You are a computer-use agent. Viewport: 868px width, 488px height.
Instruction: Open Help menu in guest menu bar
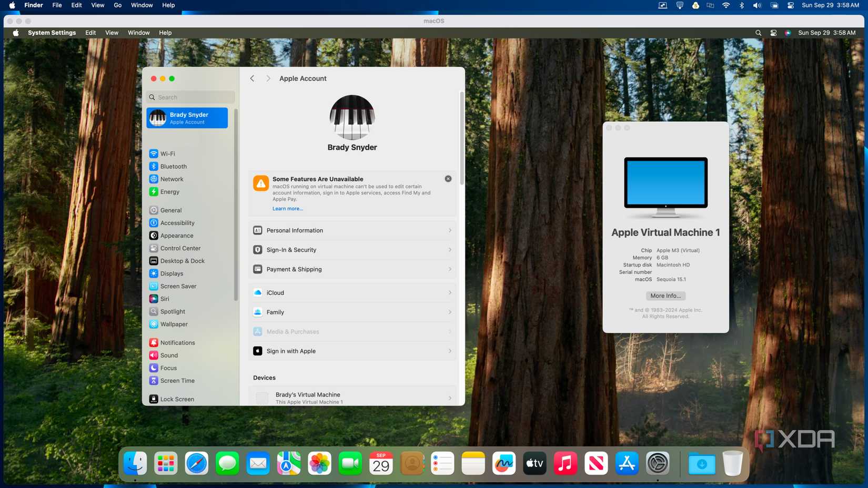click(x=165, y=33)
